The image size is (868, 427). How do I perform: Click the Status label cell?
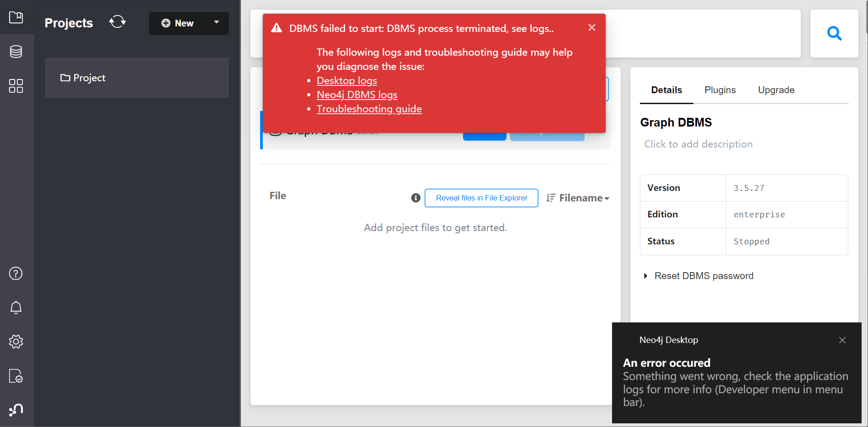[x=683, y=242]
